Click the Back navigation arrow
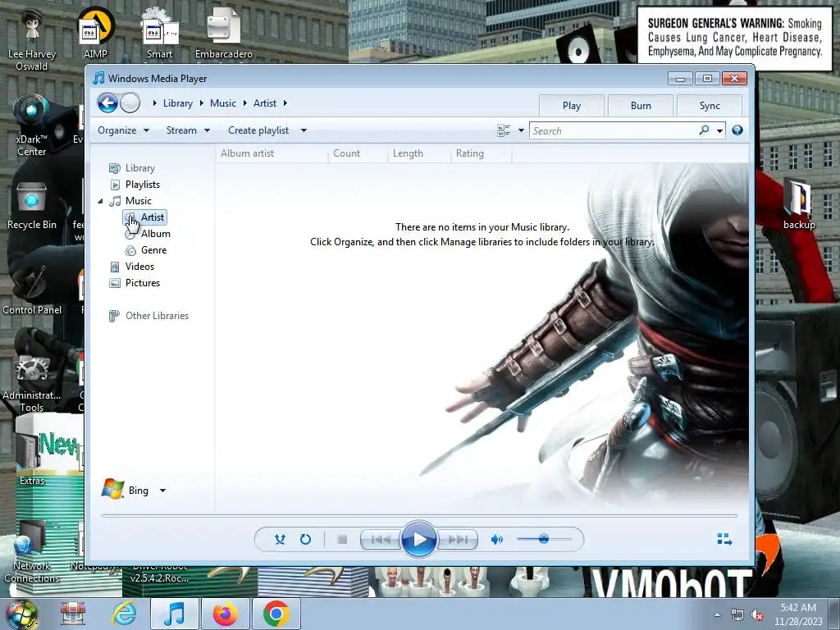This screenshot has width=840, height=630. click(x=107, y=103)
